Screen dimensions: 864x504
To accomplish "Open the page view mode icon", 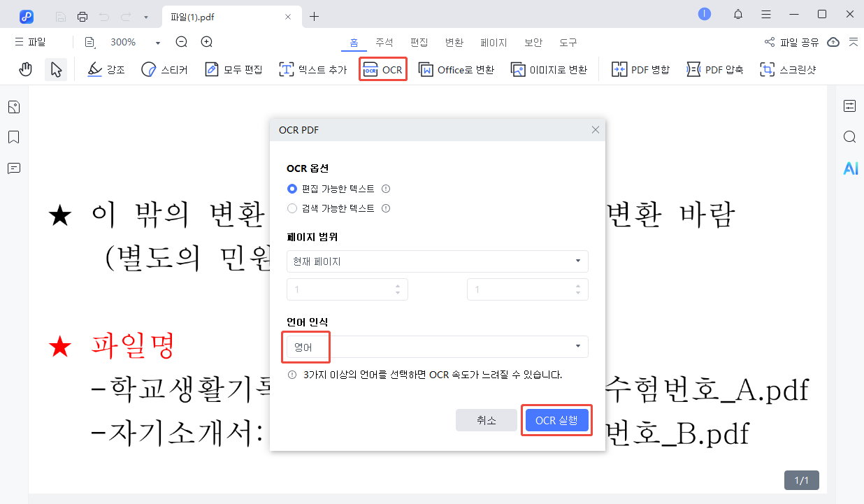I will coord(89,42).
